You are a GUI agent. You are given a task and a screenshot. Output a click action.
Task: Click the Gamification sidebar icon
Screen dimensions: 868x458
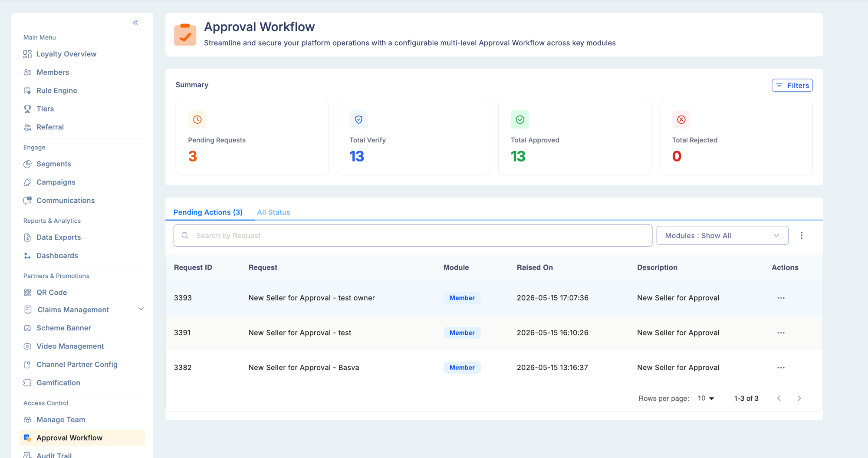(x=27, y=383)
